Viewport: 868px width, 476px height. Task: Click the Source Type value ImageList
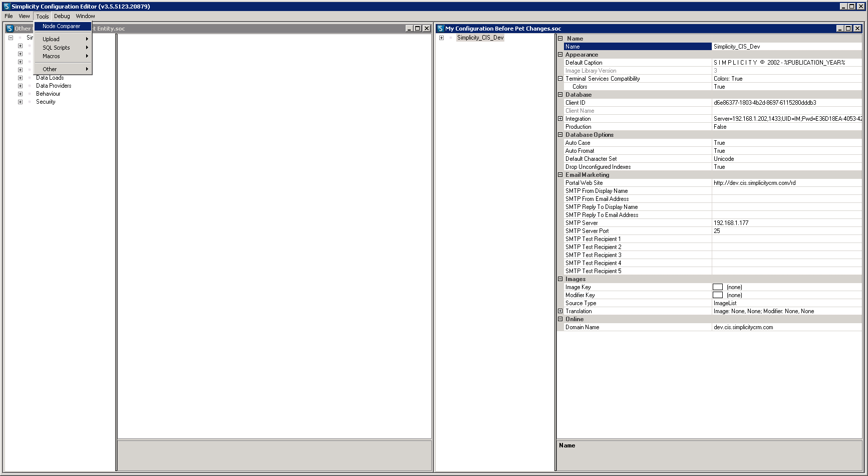click(x=787, y=303)
